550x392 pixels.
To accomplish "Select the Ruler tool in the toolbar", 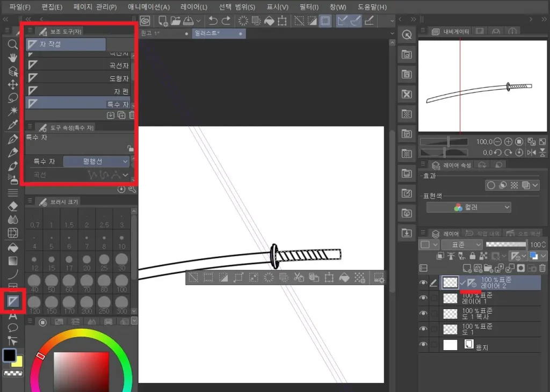I will [13, 301].
